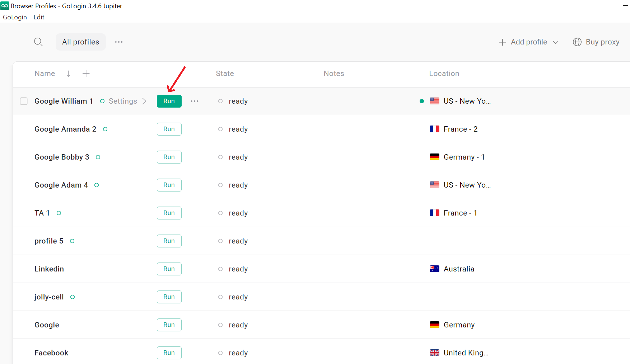Run the Google William 1 profile
The height and width of the screenshot is (364, 630).
click(169, 101)
